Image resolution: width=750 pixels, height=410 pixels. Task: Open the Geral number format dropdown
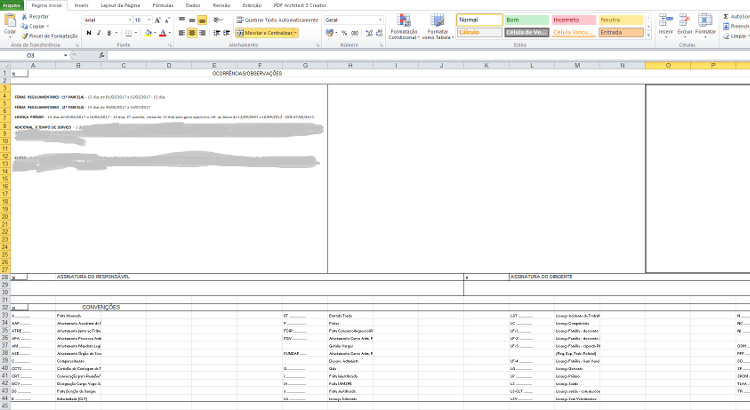(x=380, y=20)
